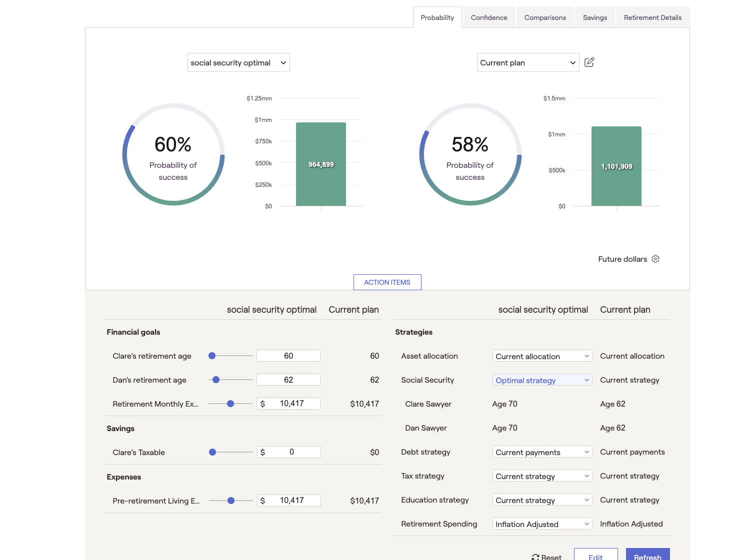Click the Financial goals section heading
Viewport: 753px width, 560px height.
(133, 332)
